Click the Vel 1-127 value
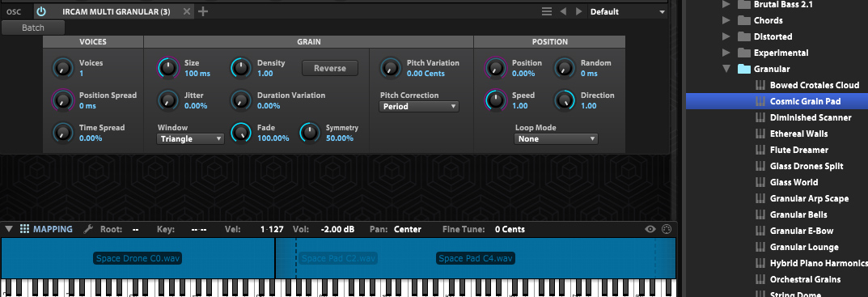 pos(271,229)
